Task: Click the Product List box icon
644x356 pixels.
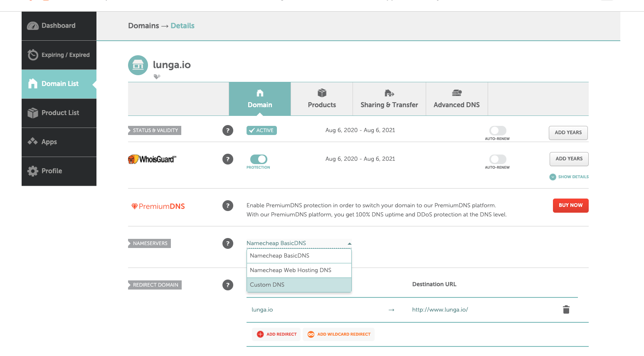Action: pyautogui.click(x=33, y=113)
